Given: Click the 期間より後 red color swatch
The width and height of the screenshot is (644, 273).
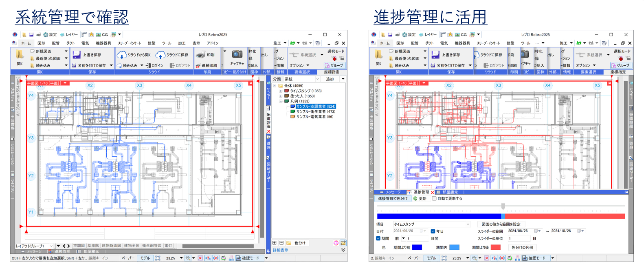Looking at the screenshot, I should (495, 247).
